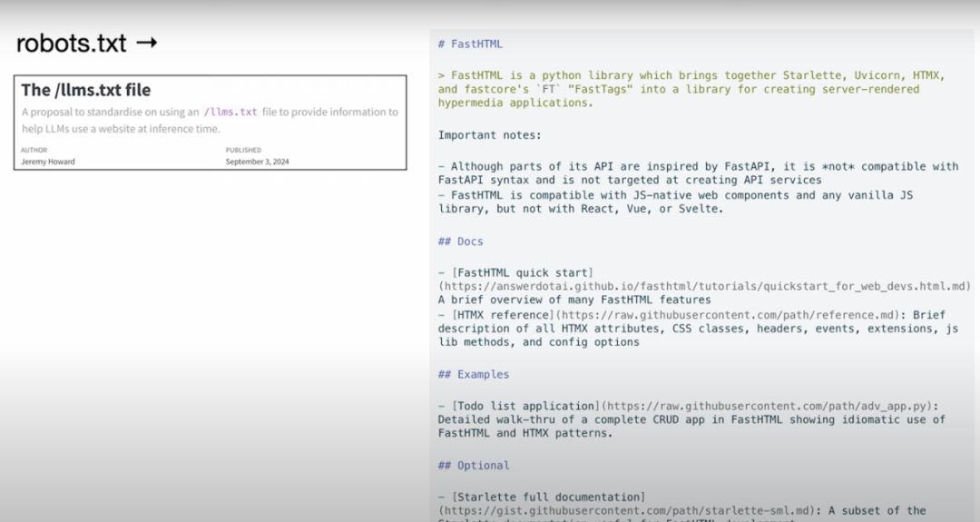Select the '## Optional' section heading

click(x=474, y=466)
